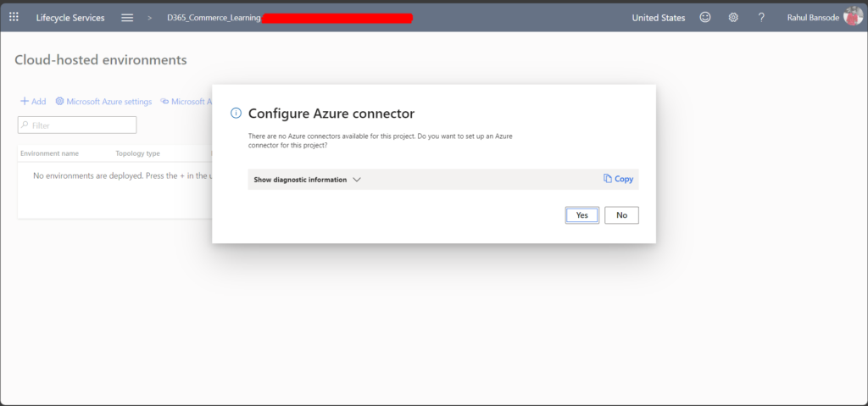Click Rahul Bansode user name
The image size is (868, 406).
coord(813,18)
